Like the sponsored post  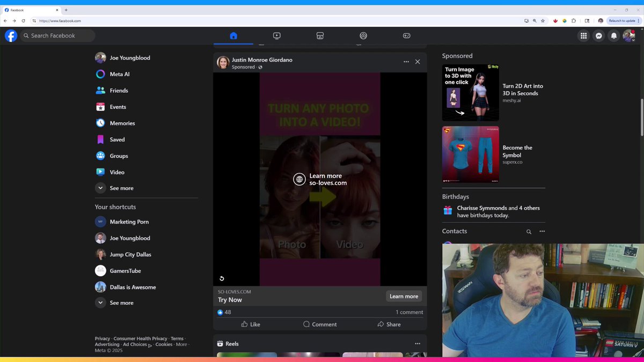pyautogui.click(x=251, y=324)
